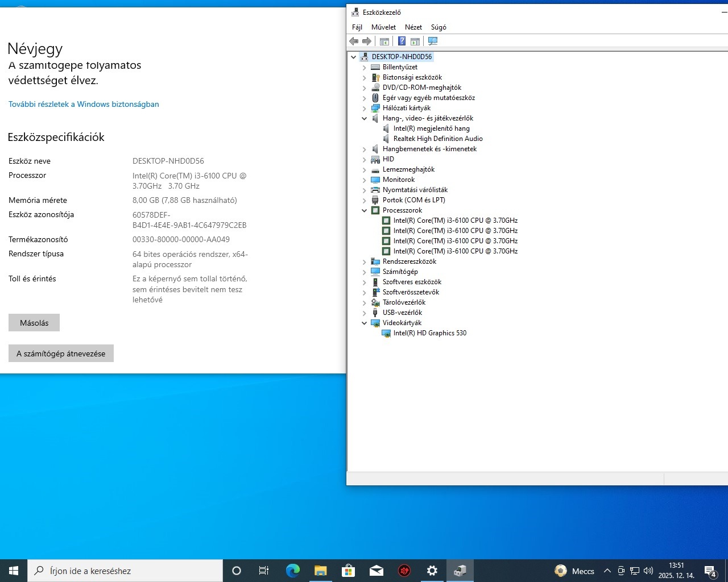Open Cortana circle icon on taskbar

pos(237,571)
